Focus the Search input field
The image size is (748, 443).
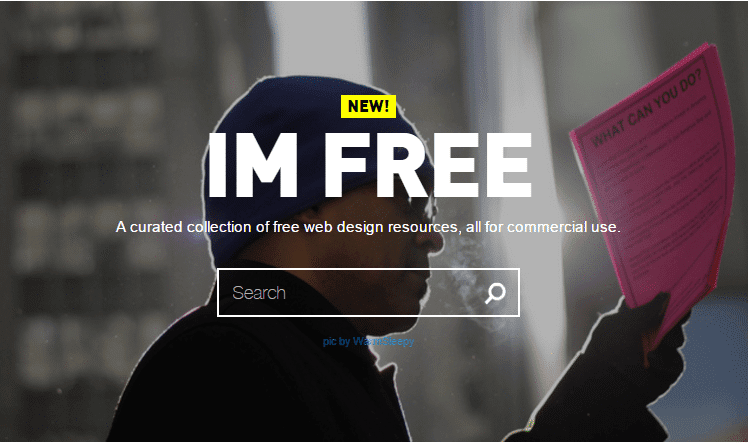coord(368,292)
